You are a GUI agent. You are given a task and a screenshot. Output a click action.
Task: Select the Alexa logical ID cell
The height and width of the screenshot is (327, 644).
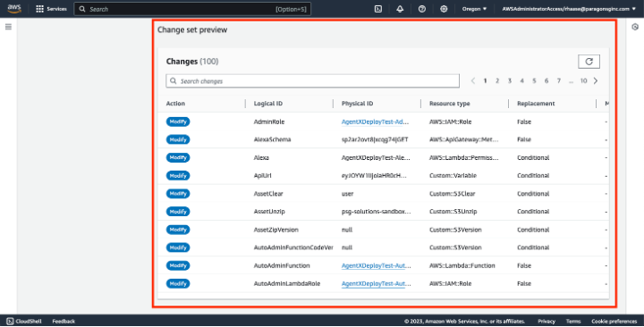(x=261, y=157)
